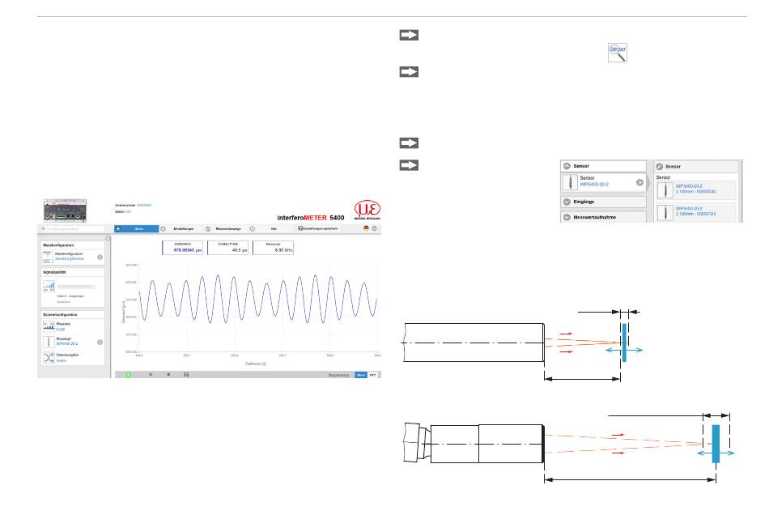769x532 pixels.
Task: Collapse the Sensor section header
Action: coord(603,166)
